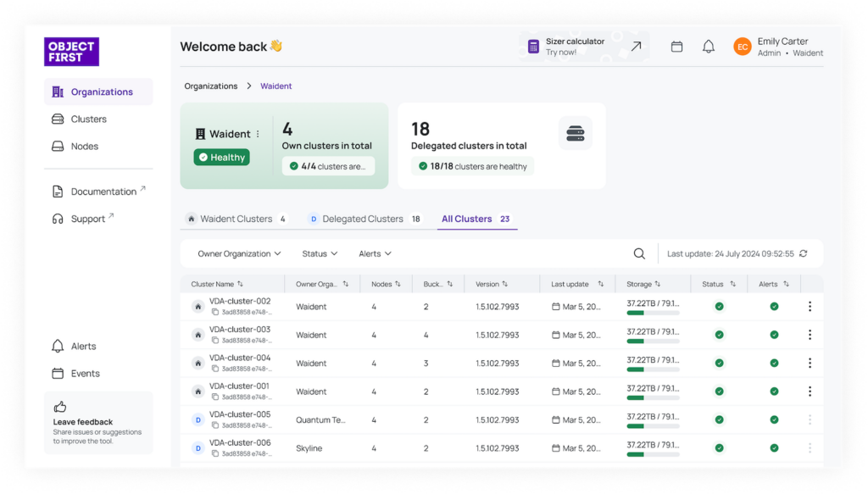The height and width of the screenshot is (494, 868).
Task: Click the EC user avatar
Action: point(743,47)
